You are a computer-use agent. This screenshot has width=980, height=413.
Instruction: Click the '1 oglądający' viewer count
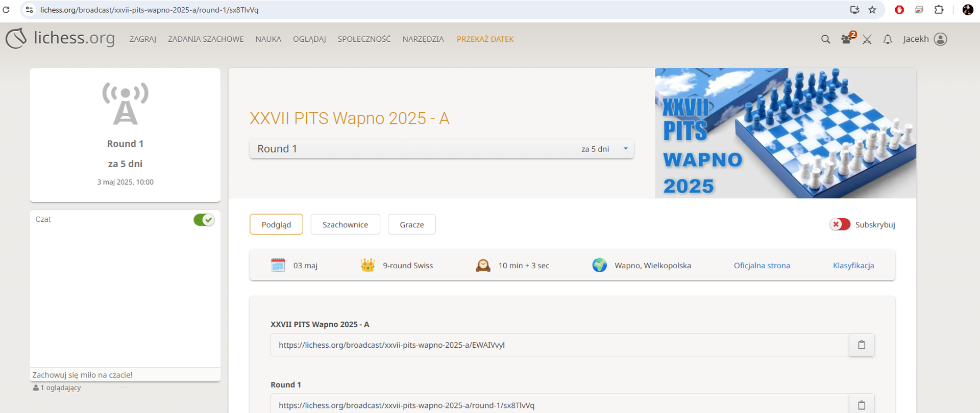[57, 388]
